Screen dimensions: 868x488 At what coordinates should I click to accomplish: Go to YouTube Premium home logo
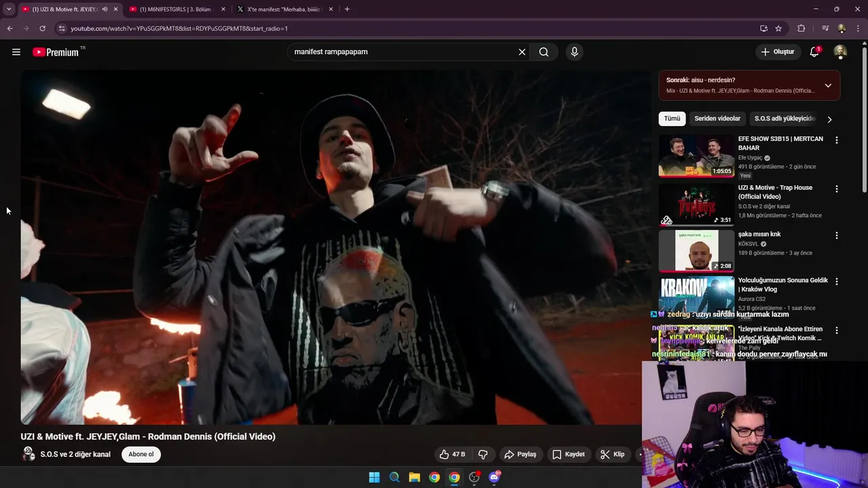pyautogui.click(x=56, y=52)
